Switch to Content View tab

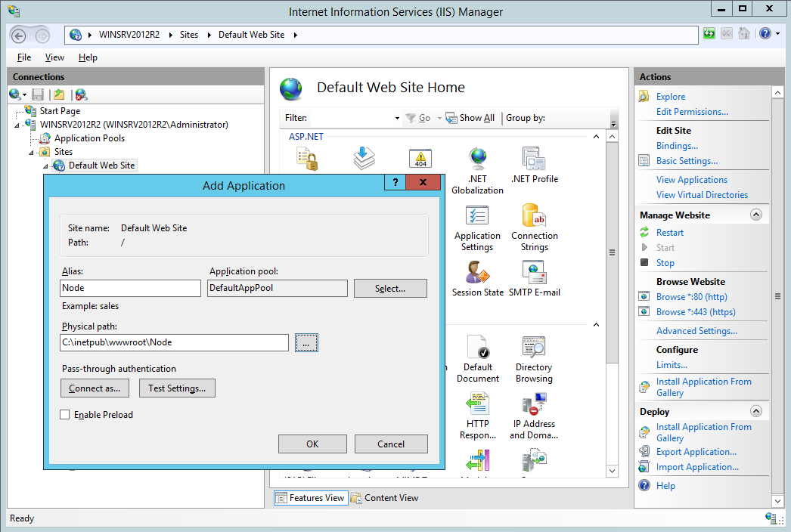[x=385, y=498]
